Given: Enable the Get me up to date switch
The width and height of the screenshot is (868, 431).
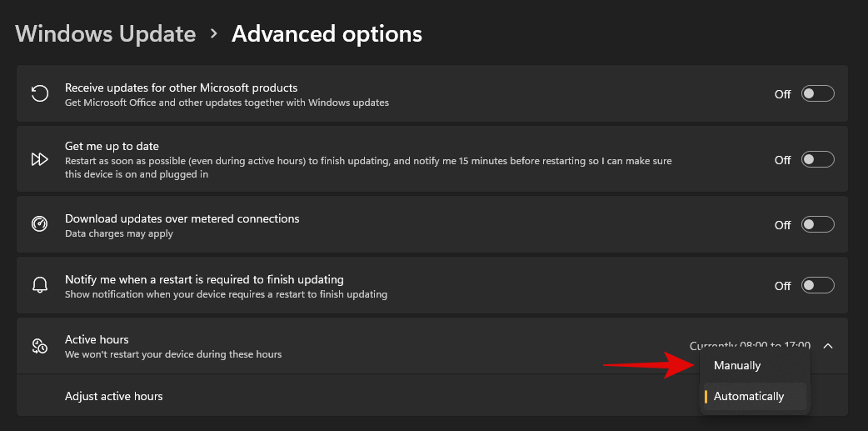Looking at the screenshot, I should (817, 159).
